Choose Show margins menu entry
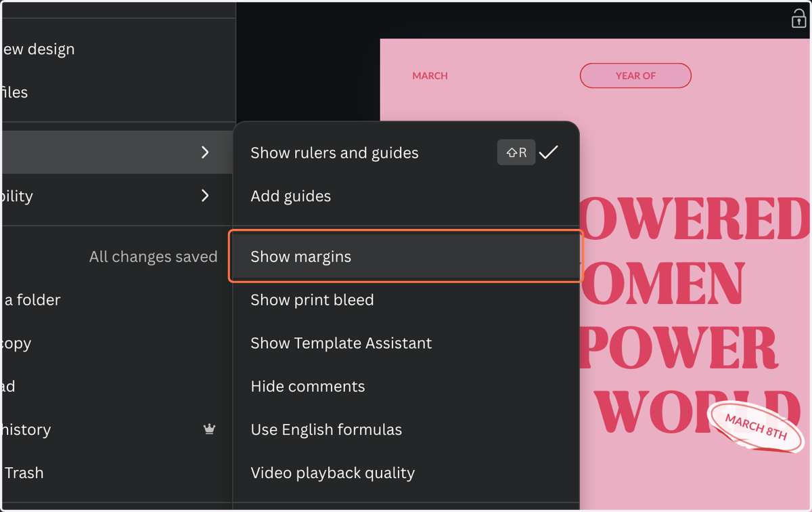The image size is (812, 512). (406, 257)
